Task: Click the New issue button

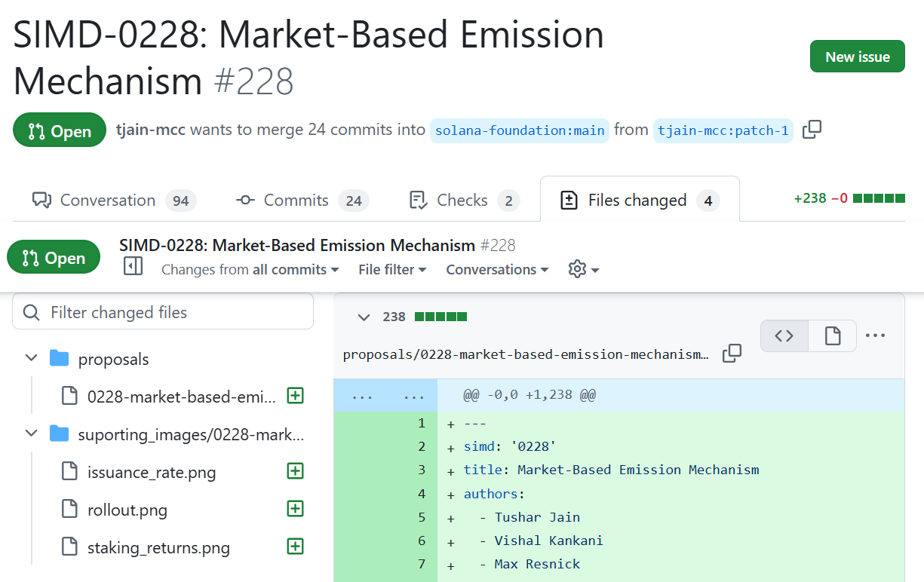Action: tap(857, 57)
